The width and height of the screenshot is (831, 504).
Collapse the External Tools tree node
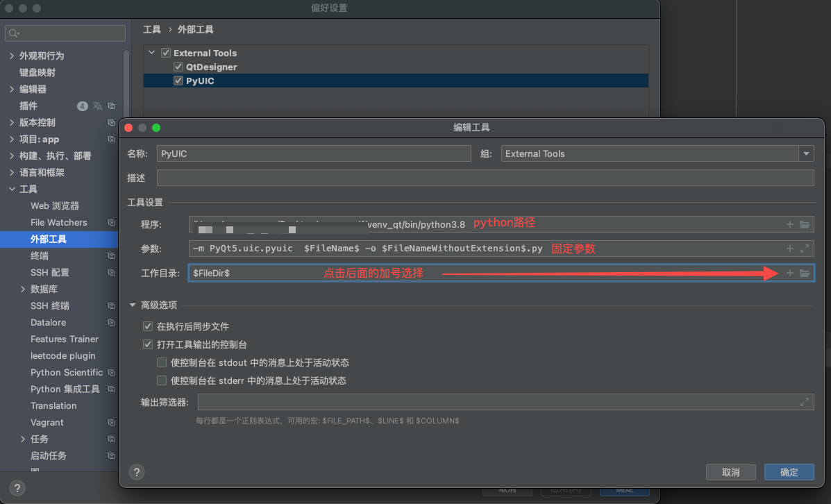click(151, 53)
